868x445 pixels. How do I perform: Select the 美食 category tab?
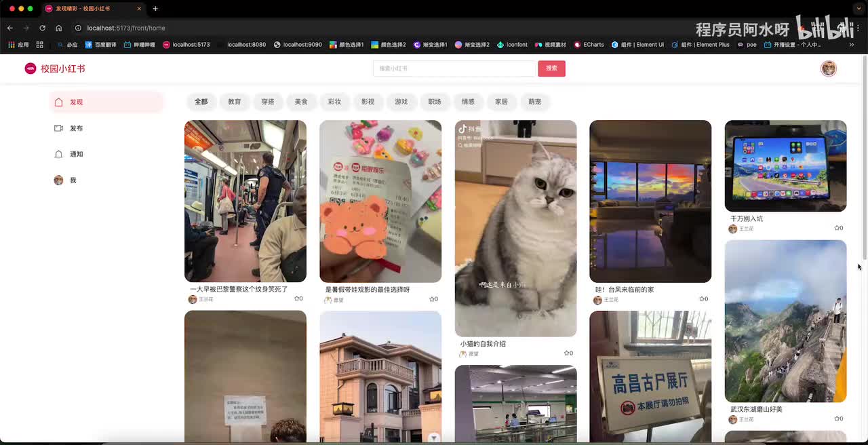(301, 102)
